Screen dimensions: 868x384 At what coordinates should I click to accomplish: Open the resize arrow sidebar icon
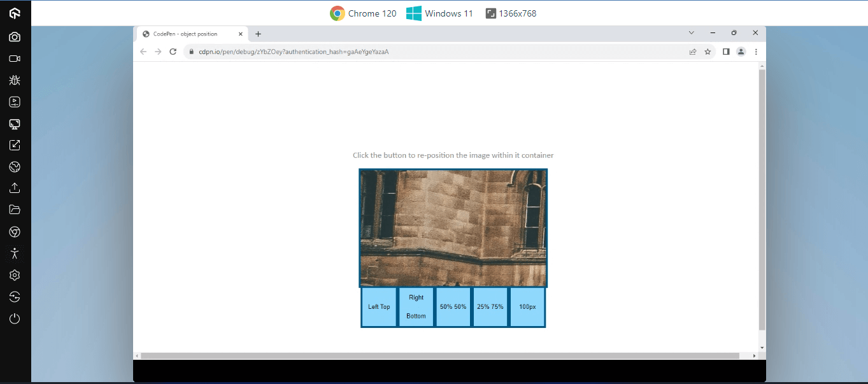coord(15,145)
